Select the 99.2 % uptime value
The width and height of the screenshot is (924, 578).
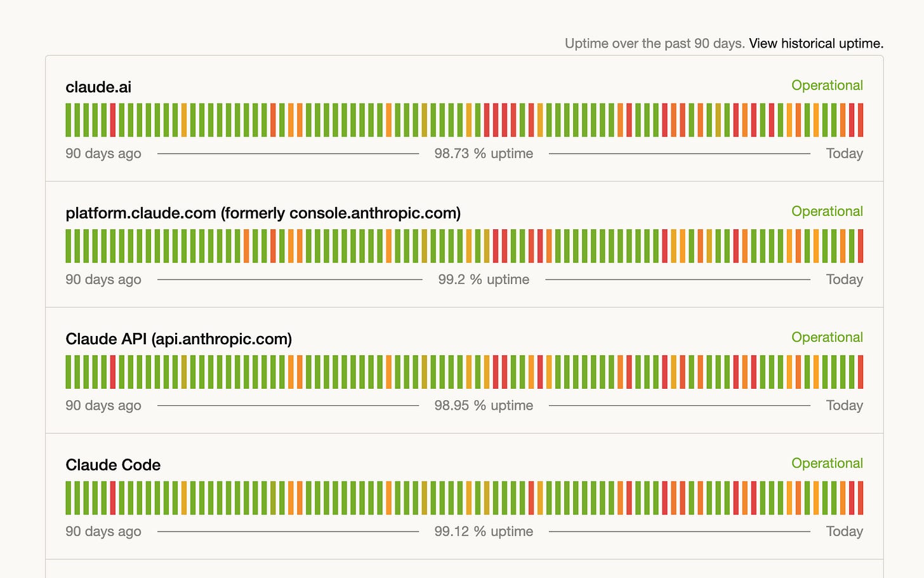484,279
